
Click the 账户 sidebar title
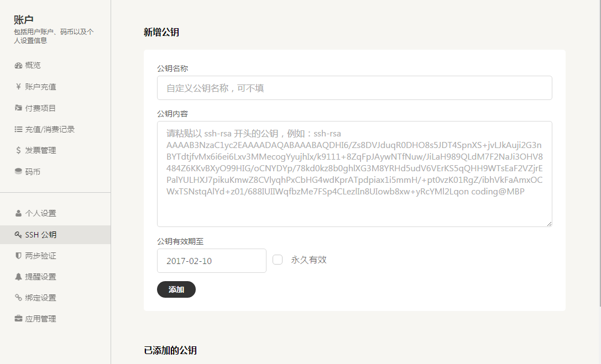(24, 19)
